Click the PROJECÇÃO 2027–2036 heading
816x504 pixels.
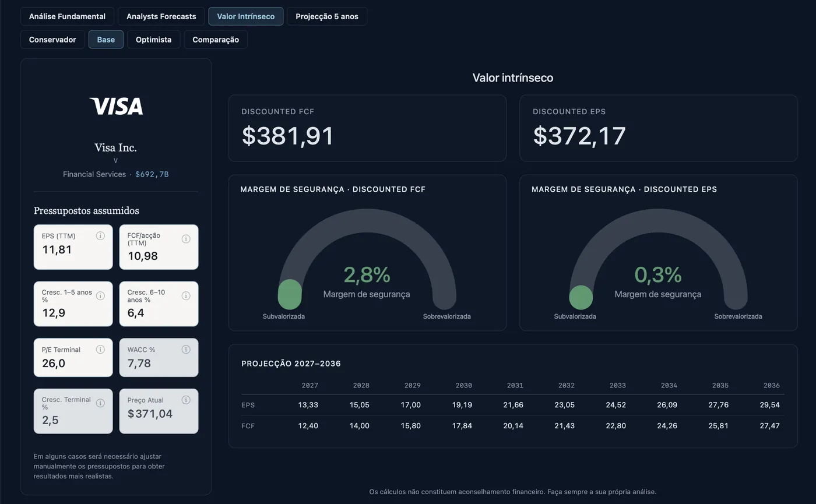[291, 364]
